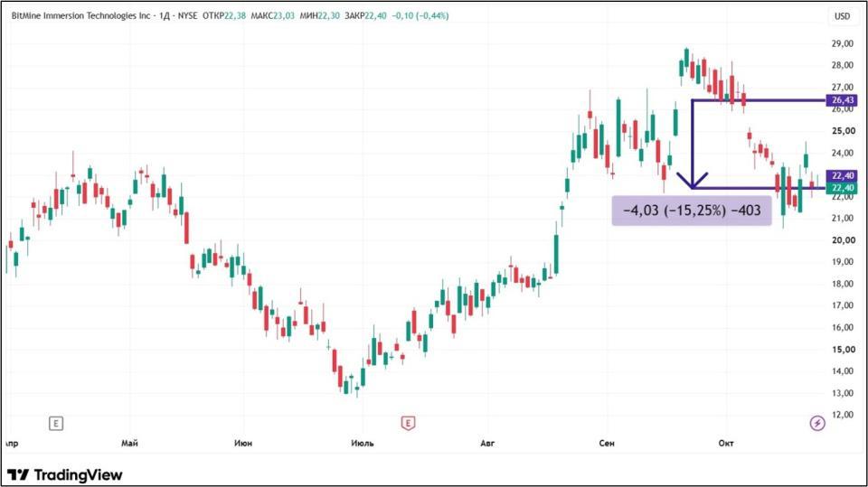Click the Июль label on time axis
The height and width of the screenshot is (487, 868).
coord(362,444)
